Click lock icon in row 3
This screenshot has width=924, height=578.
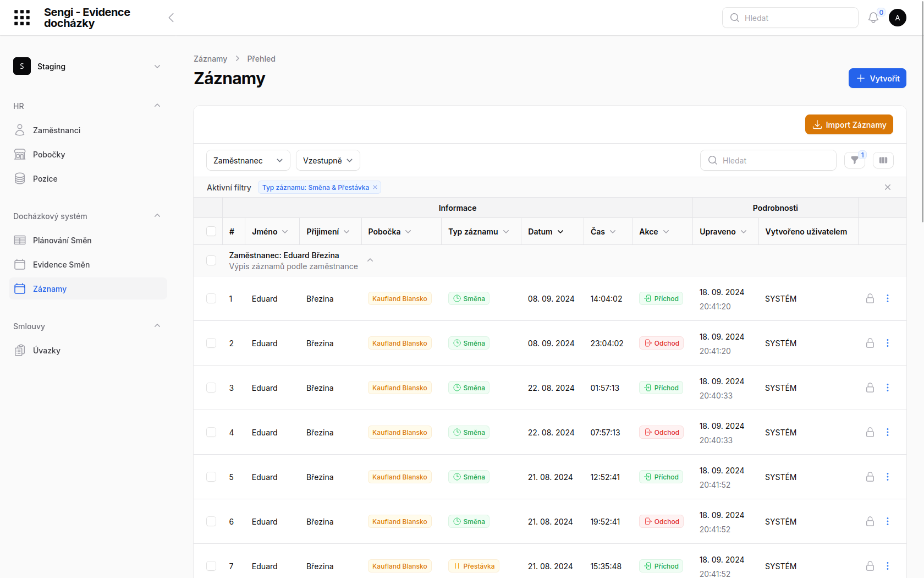[870, 388]
